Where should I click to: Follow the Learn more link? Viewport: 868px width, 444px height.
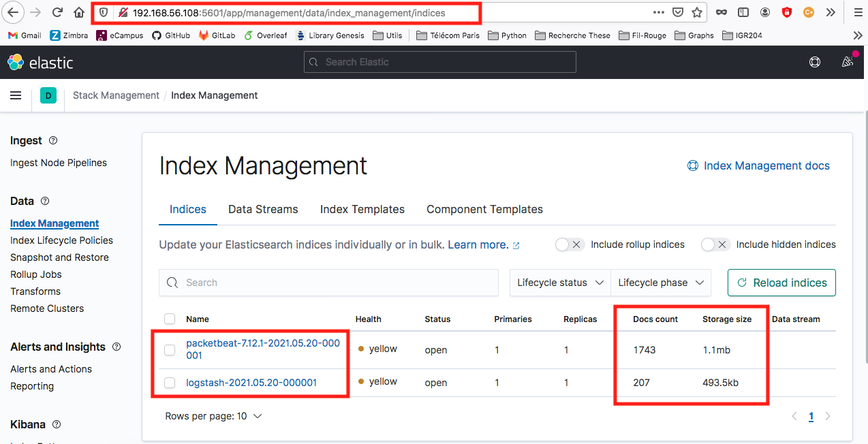coord(484,244)
